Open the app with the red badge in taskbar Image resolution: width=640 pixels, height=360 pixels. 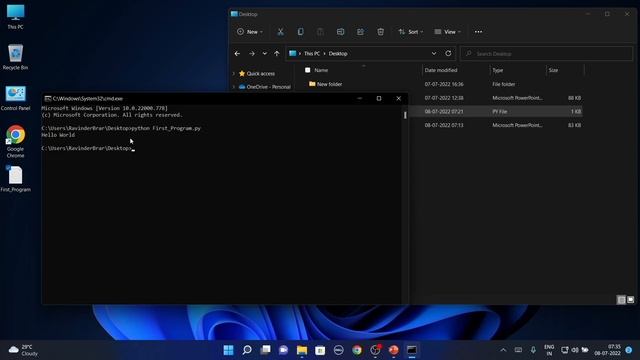pyautogui.click(x=375, y=350)
